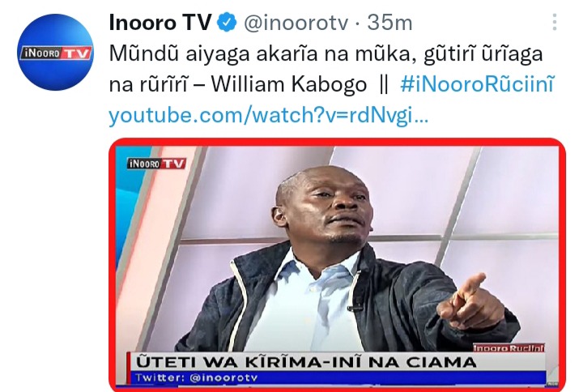Screen dimensions: 583x392
Task: Open the youtube.com/watch link
Action: [x=269, y=114]
